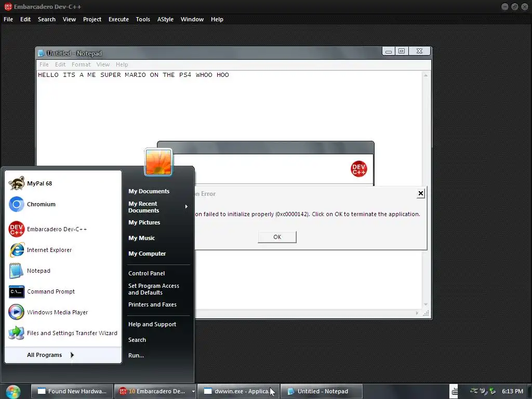Open the Dev-C++ View menu
The image size is (532, 399).
(69, 19)
